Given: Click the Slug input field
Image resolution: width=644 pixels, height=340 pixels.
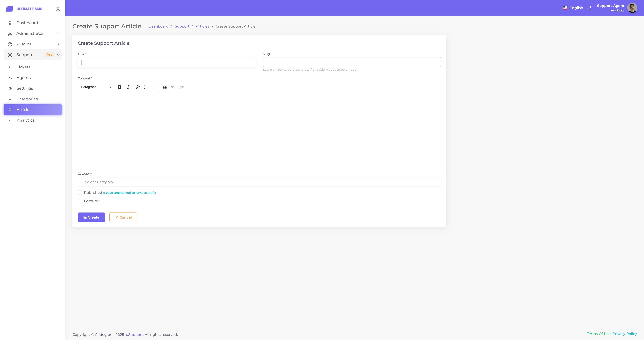Looking at the screenshot, I should 352,62.
